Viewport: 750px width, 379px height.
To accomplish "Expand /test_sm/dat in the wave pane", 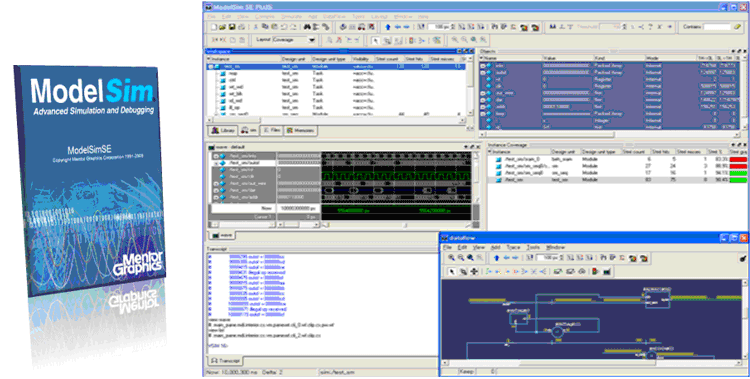I will [216, 190].
